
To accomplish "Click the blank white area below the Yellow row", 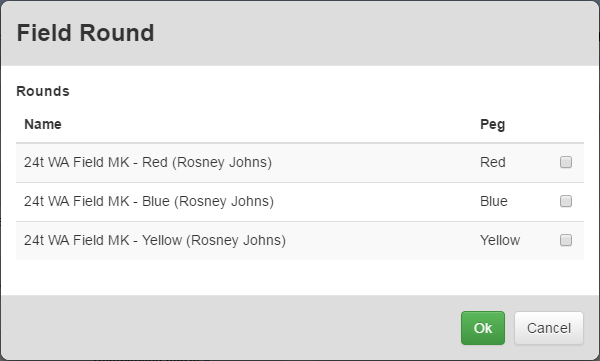I will tap(300, 277).
